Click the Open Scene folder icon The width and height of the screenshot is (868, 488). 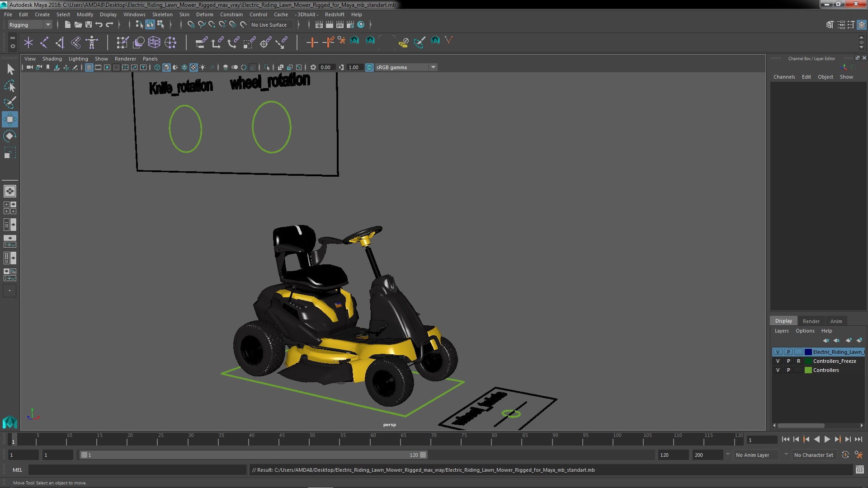point(78,25)
